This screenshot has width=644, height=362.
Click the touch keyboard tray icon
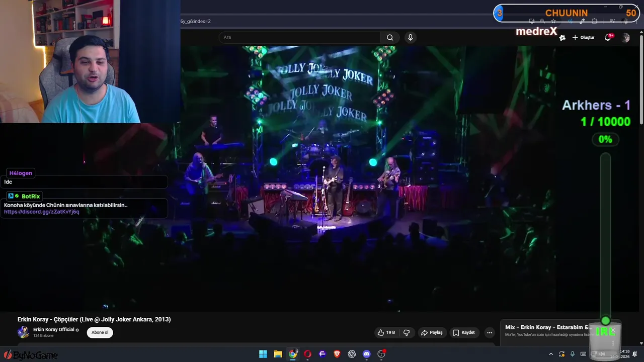[583, 354]
